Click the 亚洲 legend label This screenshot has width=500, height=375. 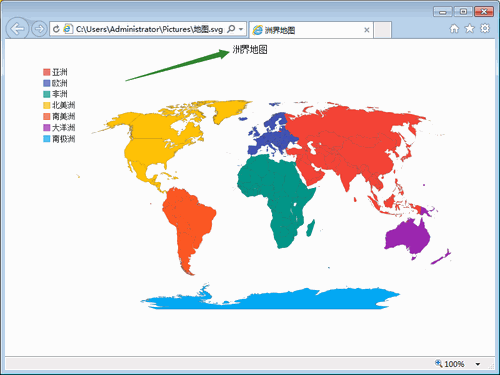pyautogui.click(x=60, y=72)
